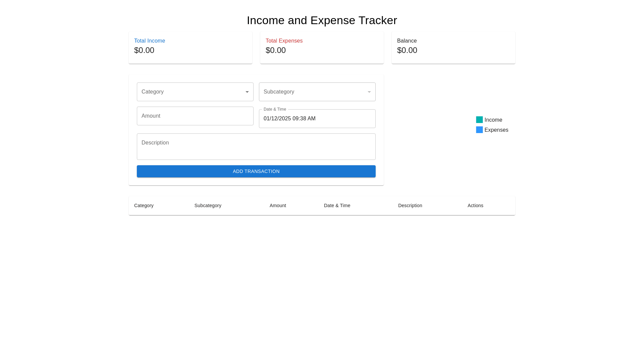Click the Actions column header
This screenshot has height=362, width=644.
pos(475,205)
